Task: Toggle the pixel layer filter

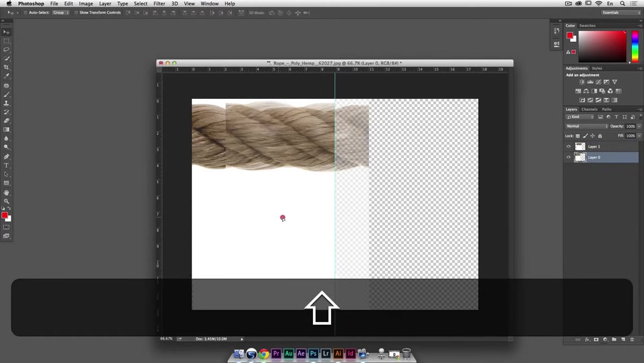Action: (x=601, y=117)
